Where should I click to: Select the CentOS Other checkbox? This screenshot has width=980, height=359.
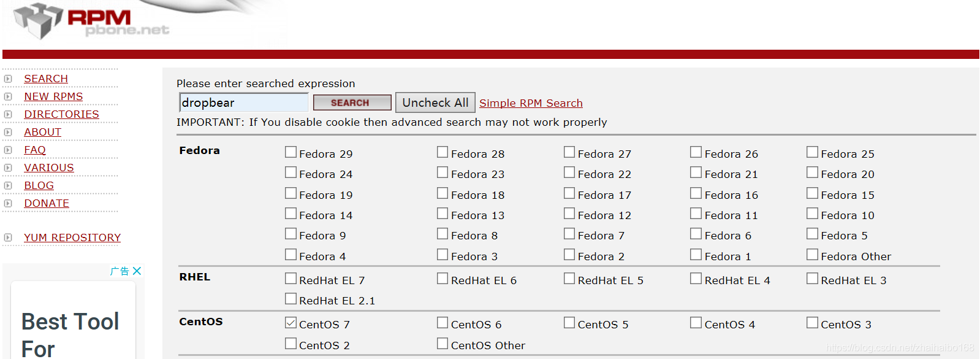[443, 344]
